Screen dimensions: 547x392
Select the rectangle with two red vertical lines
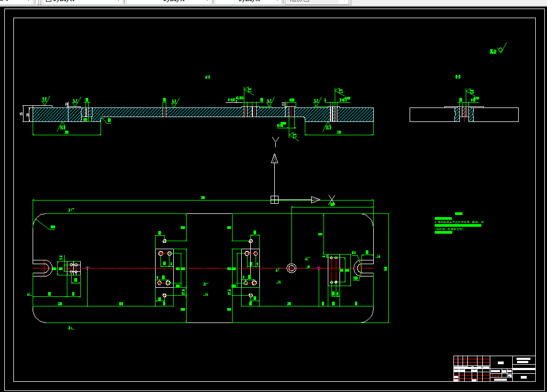[334, 270]
